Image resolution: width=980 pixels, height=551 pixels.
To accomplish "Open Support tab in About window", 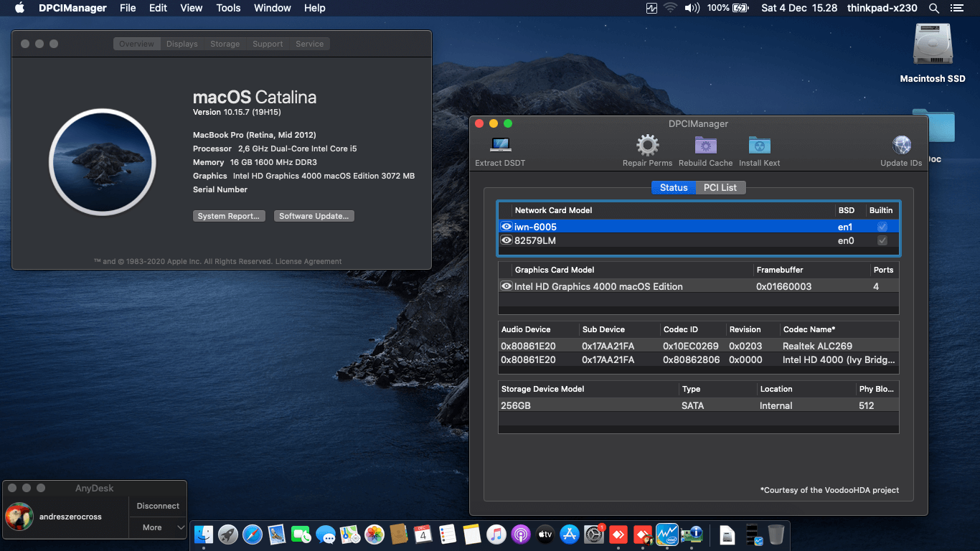I will pyautogui.click(x=268, y=44).
